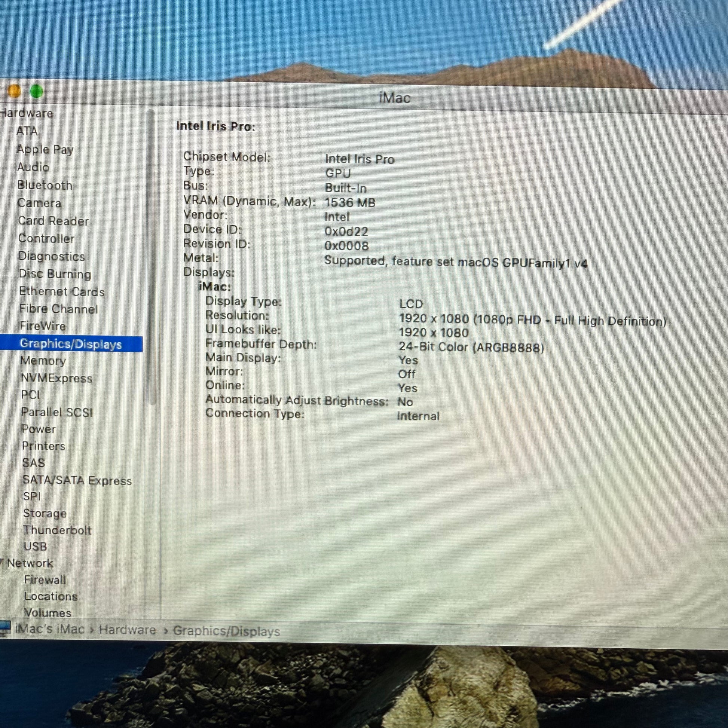
Task: Click the computer icon in path bar
Action: click(x=5, y=628)
